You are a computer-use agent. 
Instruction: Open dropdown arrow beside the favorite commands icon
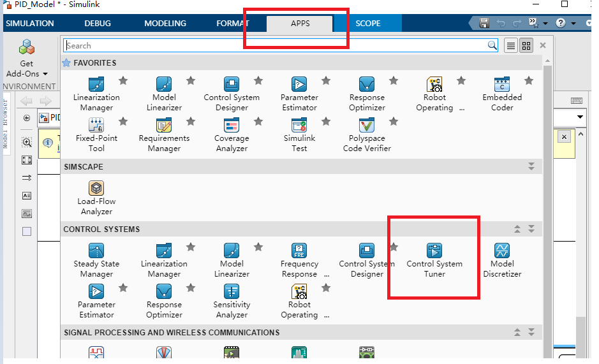tap(545, 24)
